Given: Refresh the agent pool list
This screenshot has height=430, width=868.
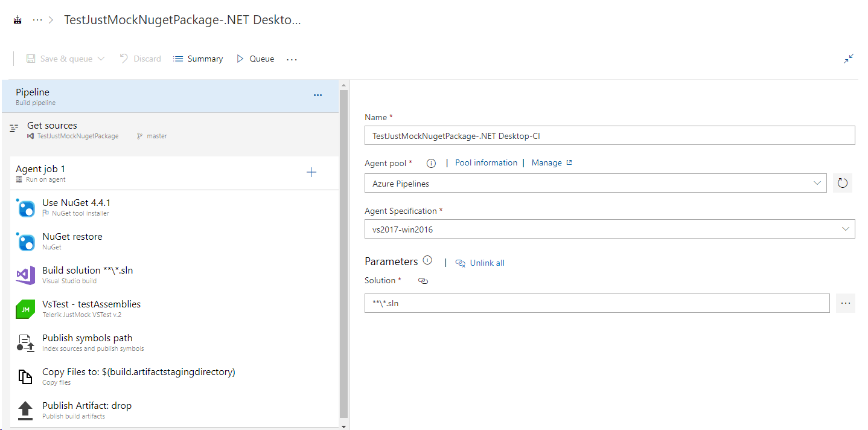Looking at the screenshot, I should pos(843,183).
